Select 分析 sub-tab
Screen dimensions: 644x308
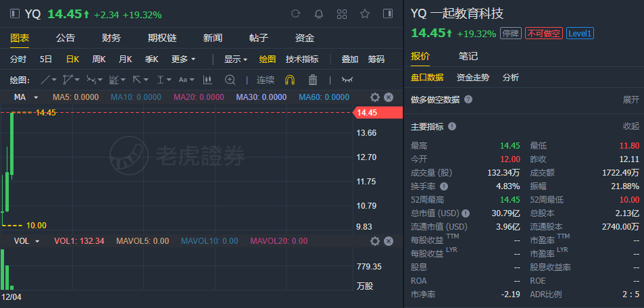pyautogui.click(x=511, y=77)
